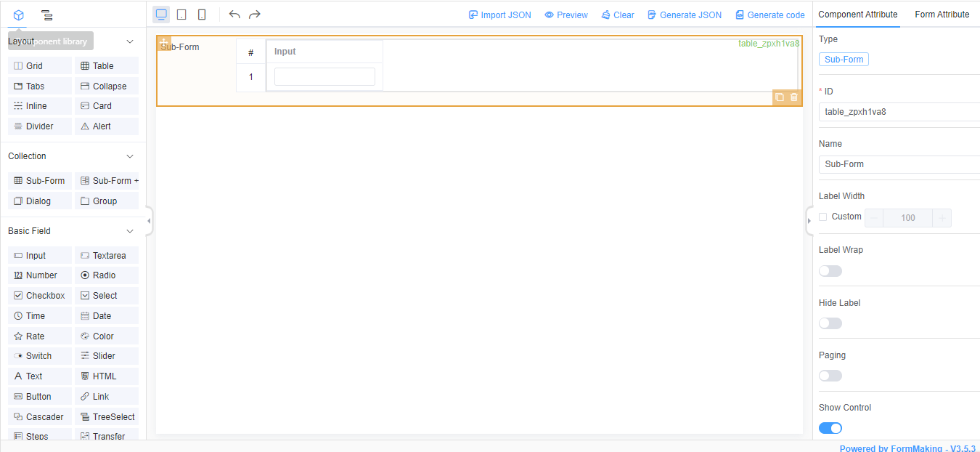This screenshot has height=452, width=980.
Task: Add a Grid layout component
Action: click(x=40, y=66)
